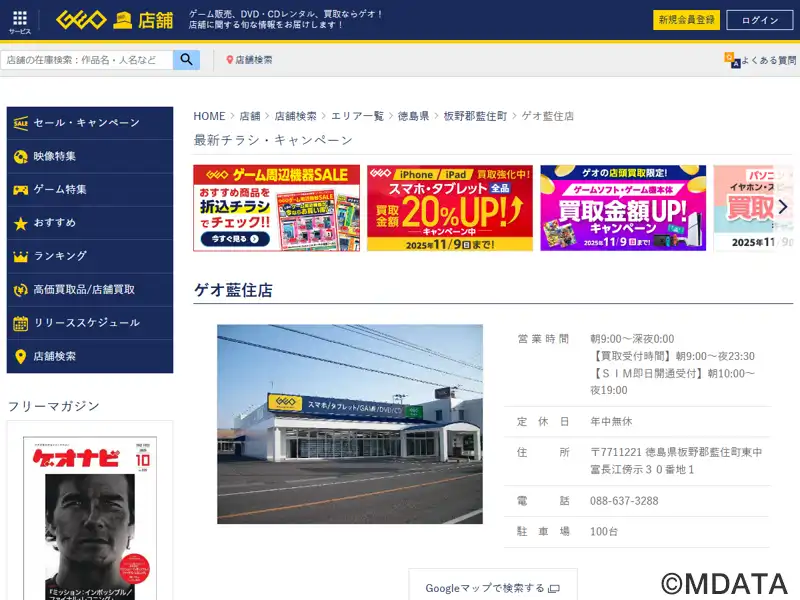This screenshot has height=600, width=800.
Task: Open スマホ・タブレット買取20%UP banner
Action: [450, 208]
